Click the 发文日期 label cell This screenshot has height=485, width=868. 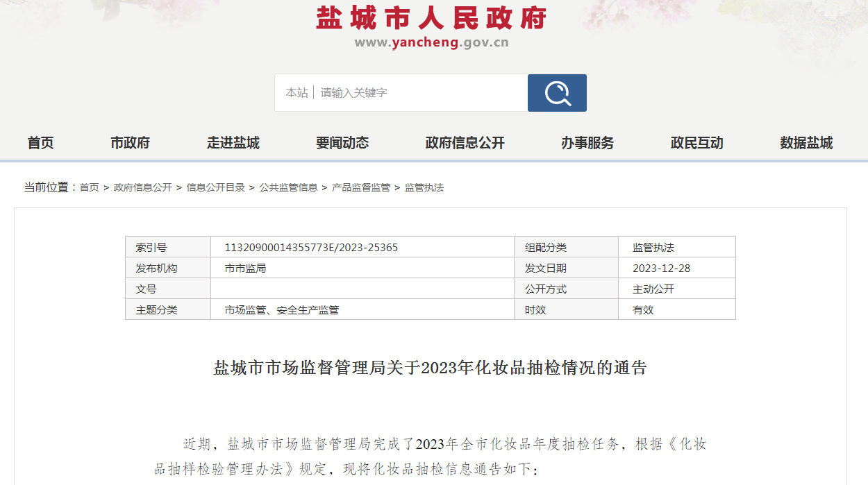tap(567, 268)
